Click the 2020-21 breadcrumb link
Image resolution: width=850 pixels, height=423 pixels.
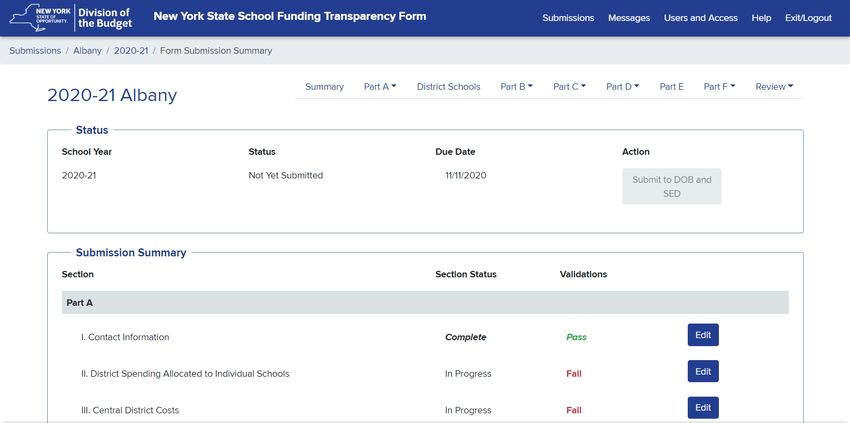pos(131,50)
